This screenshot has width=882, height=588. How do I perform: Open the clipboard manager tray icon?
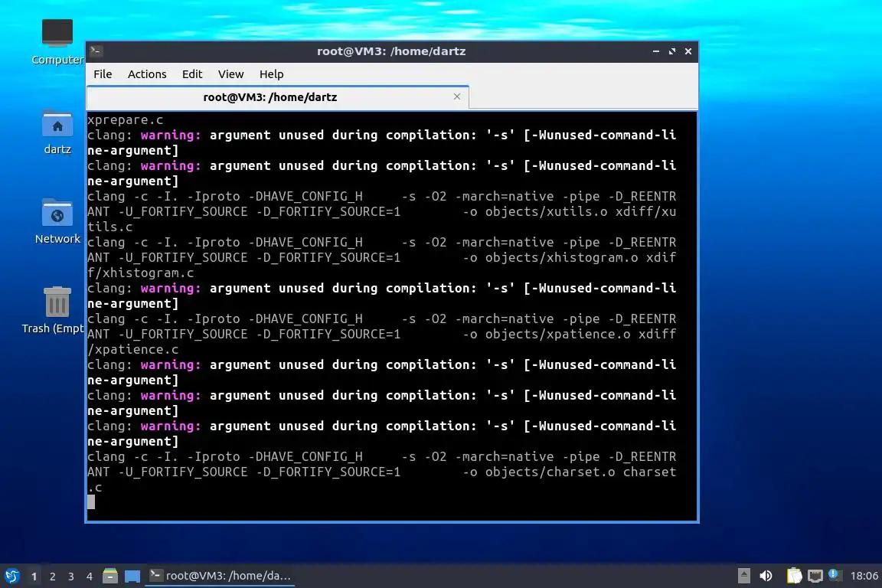[x=794, y=576]
